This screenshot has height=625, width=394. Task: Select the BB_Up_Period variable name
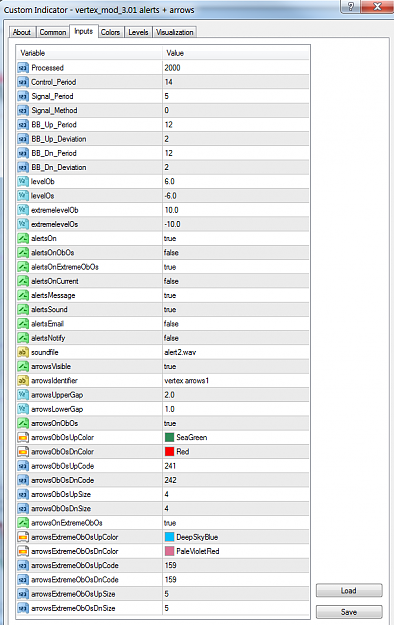pos(54,125)
